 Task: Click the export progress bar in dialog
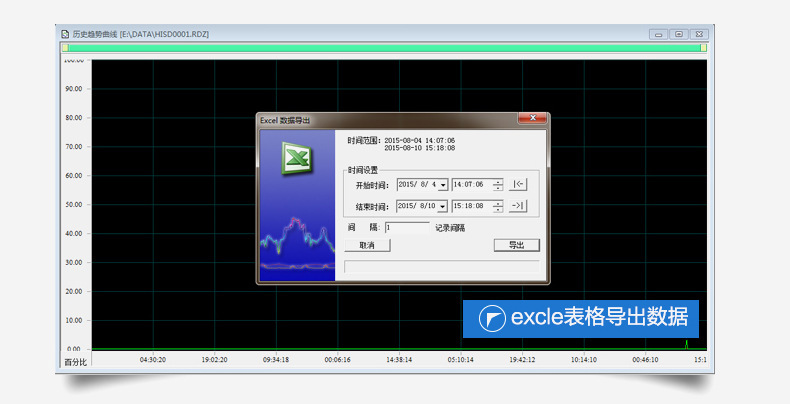click(x=442, y=266)
